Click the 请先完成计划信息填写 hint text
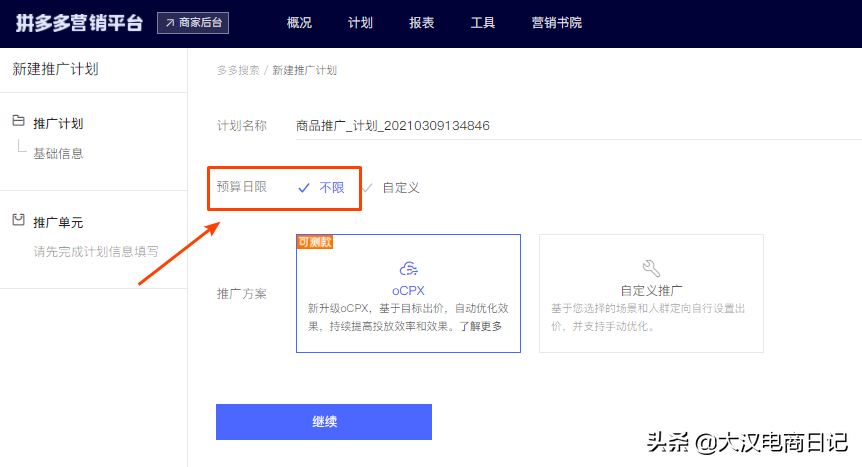Image resolution: width=862 pixels, height=467 pixels. point(96,252)
